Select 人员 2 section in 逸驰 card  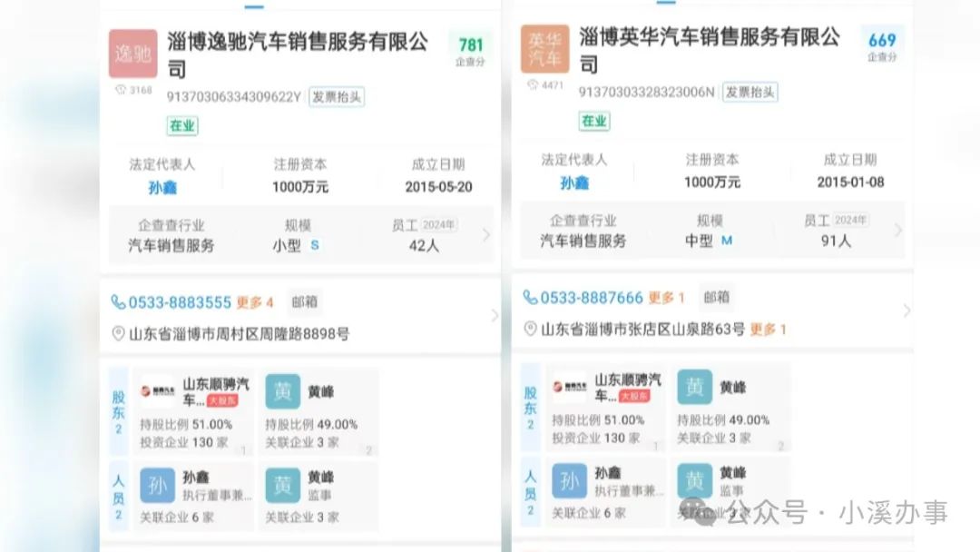pyautogui.click(x=119, y=497)
